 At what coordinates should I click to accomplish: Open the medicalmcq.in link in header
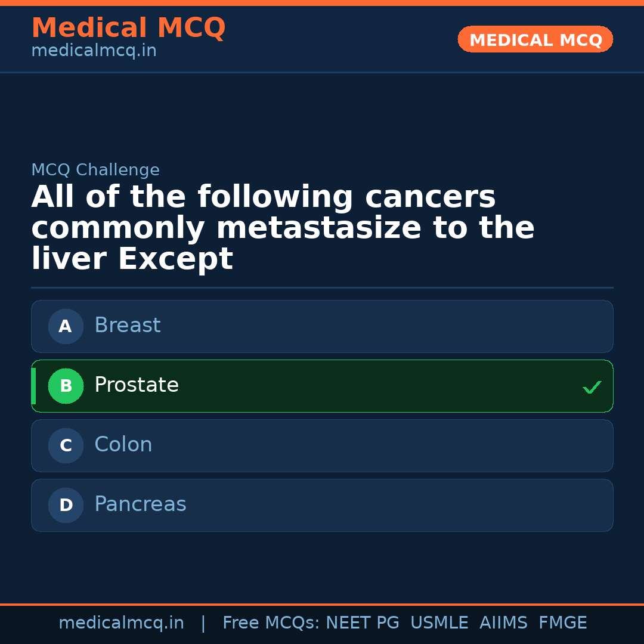coord(94,50)
